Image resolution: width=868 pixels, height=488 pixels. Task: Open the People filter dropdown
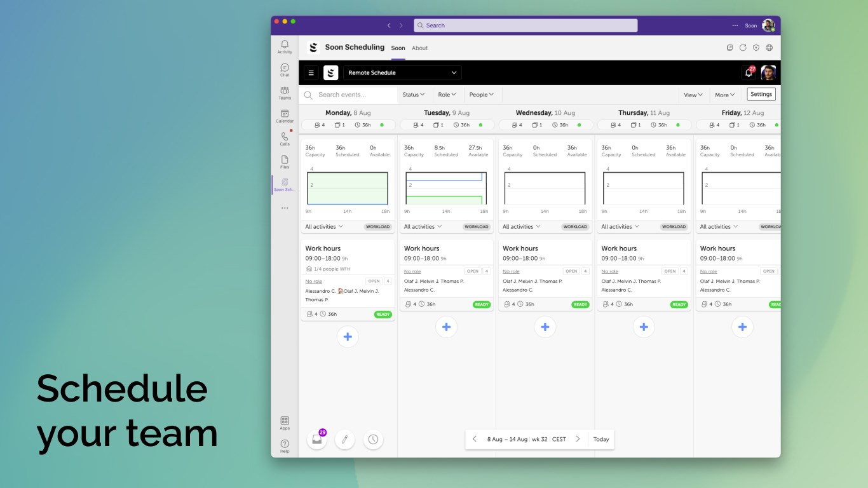pyautogui.click(x=482, y=95)
